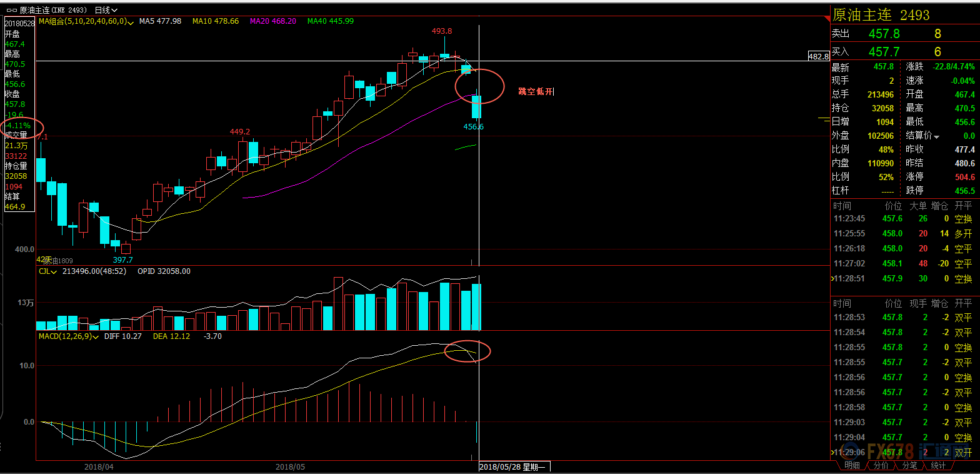Image resolution: width=980 pixels, height=474 pixels.
Task: Click the OPID 32058.00 value
Action: pyautogui.click(x=164, y=271)
